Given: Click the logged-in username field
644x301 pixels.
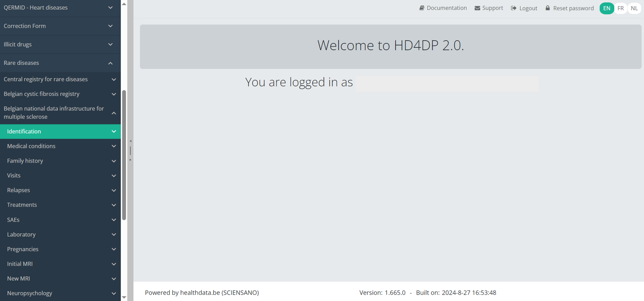Looking at the screenshot, I should 447,84.
